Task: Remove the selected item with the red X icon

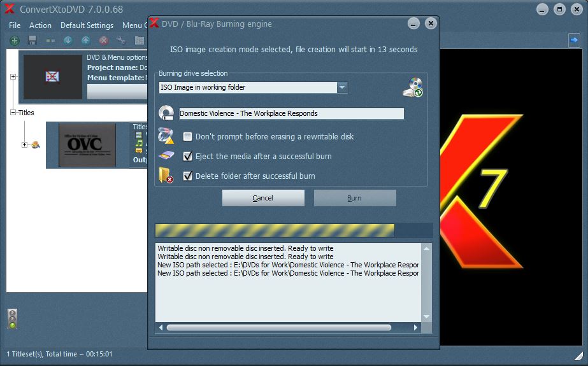Action: pos(104,41)
